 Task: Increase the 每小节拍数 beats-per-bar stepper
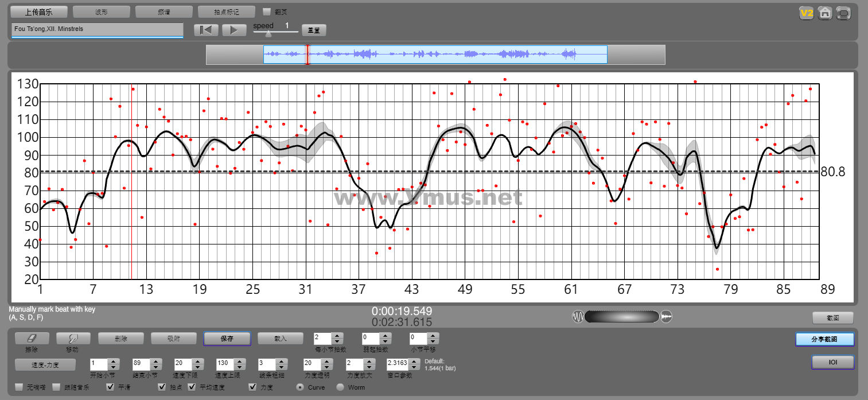(338, 336)
